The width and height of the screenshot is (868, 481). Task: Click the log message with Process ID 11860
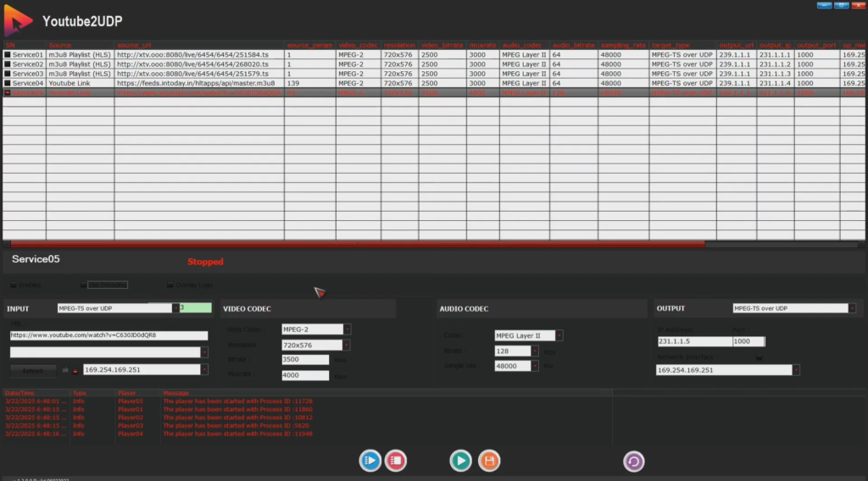click(237, 410)
